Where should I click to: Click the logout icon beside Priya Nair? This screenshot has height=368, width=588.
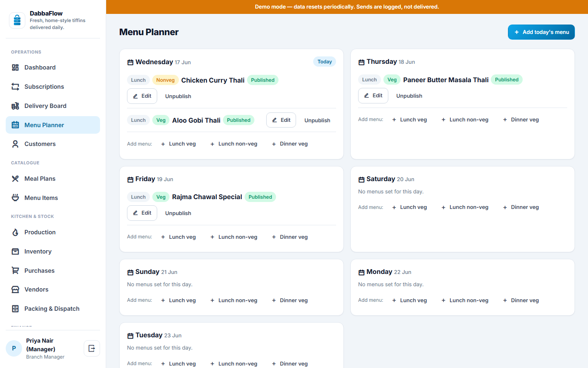click(x=92, y=348)
